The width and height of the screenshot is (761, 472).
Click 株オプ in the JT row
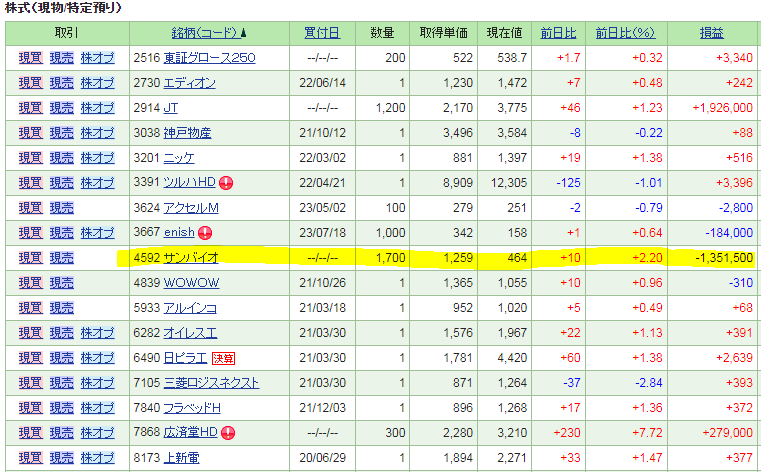[98, 108]
